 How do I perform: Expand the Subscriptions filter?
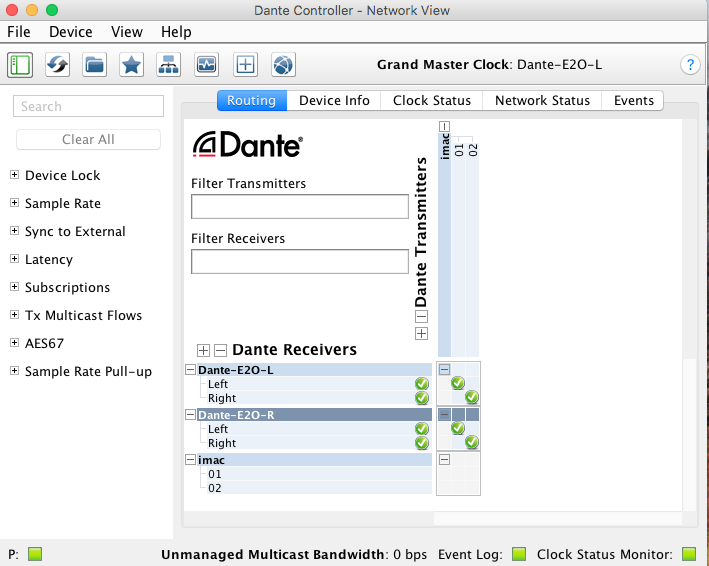(14, 287)
